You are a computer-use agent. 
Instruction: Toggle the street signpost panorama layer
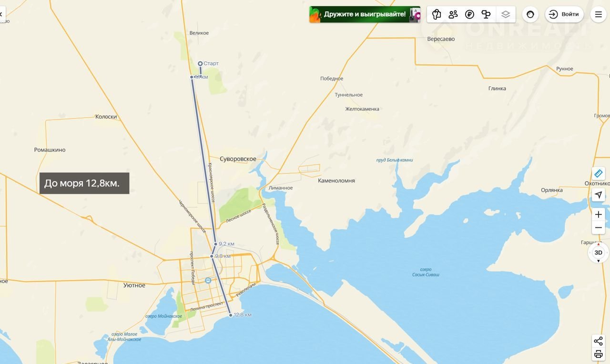click(486, 14)
